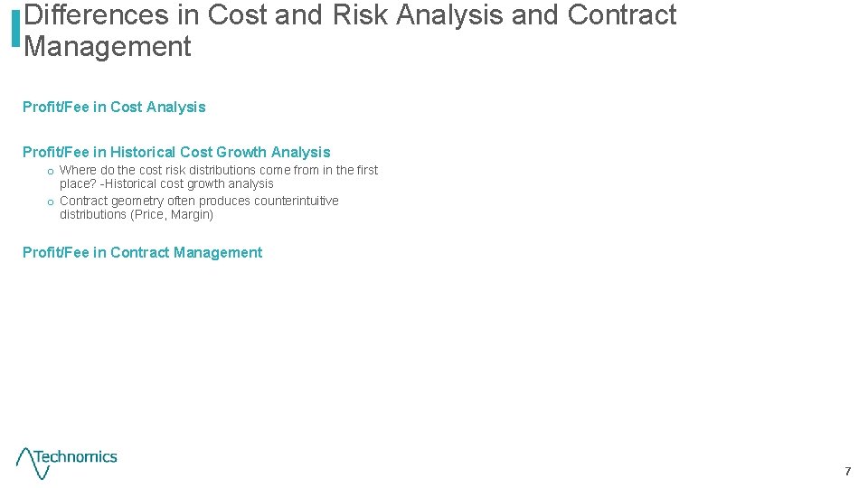Click bullet text 'Contract geometry often produces counterintuitive'
This screenshot has width=868, height=488.
199,201
